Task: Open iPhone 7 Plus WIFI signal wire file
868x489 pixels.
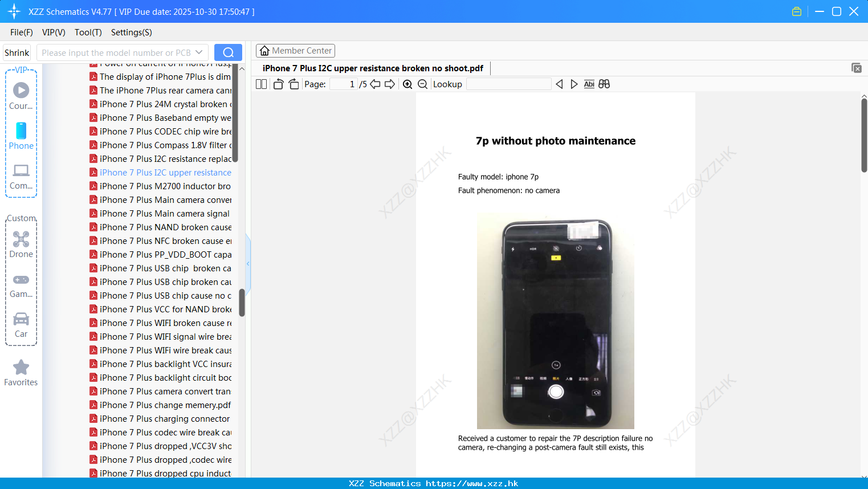Action: 161,337
